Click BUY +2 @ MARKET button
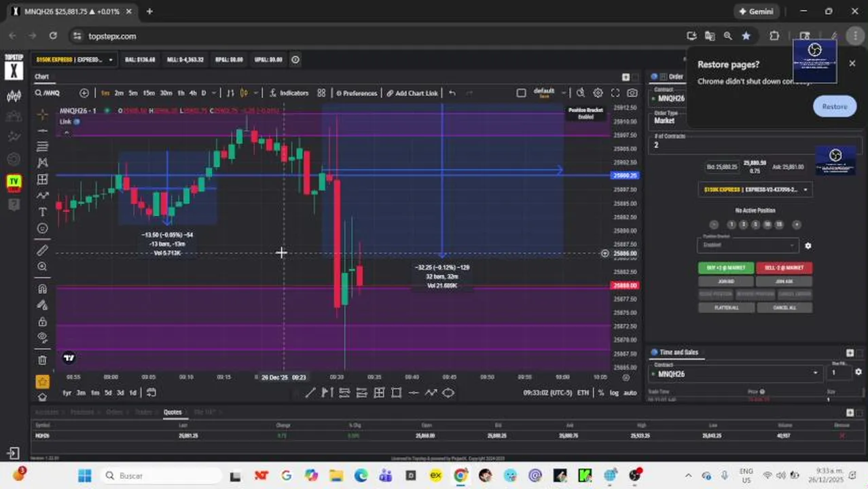 click(726, 268)
